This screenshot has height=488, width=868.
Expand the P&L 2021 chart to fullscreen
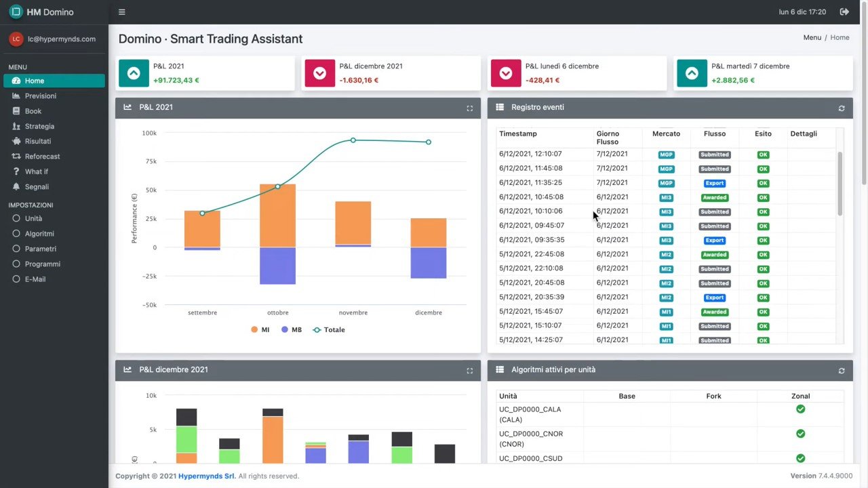(469, 108)
